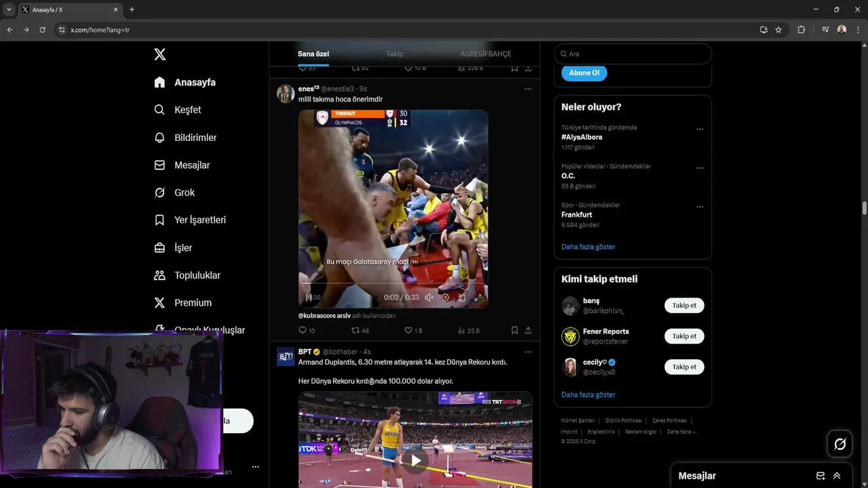Pause the basketball video
Image resolution: width=868 pixels, height=488 pixels.
coord(309,297)
